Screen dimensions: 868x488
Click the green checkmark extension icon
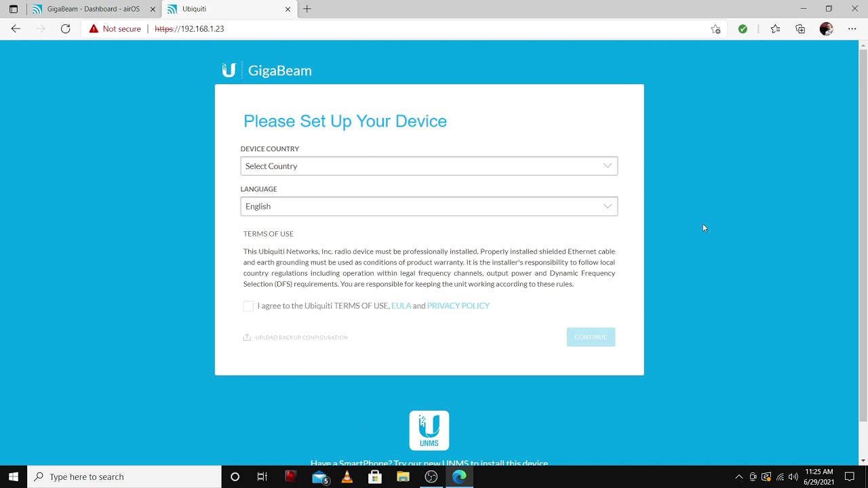(743, 28)
